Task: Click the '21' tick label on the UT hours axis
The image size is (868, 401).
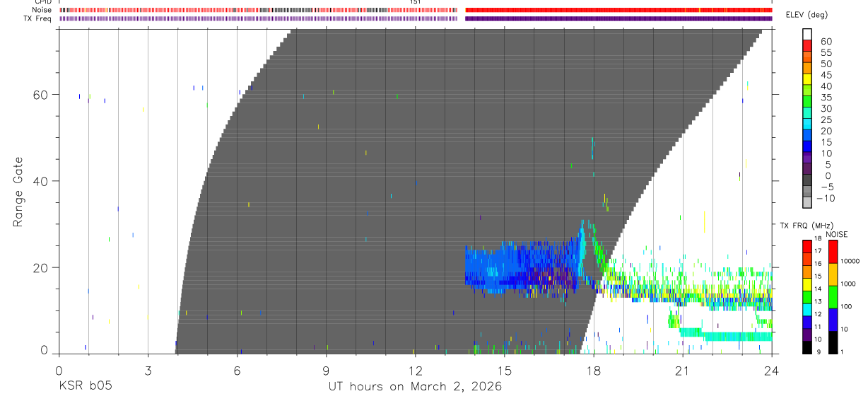Action: [683, 371]
